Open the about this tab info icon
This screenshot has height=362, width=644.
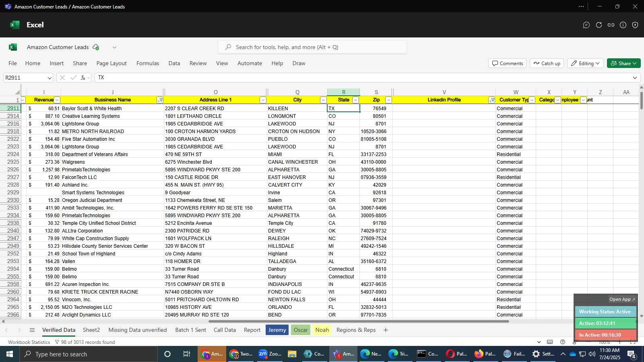click(x=623, y=25)
